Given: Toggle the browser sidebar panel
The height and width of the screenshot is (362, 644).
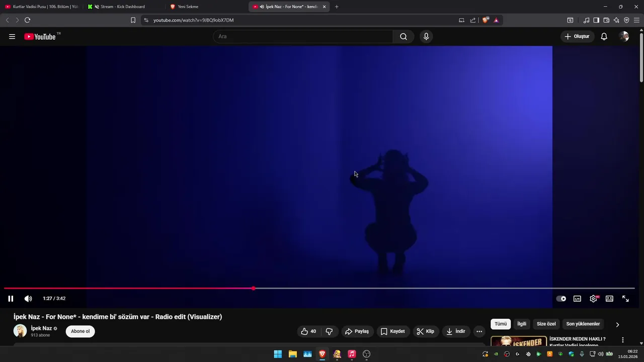Looking at the screenshot, I should (x=596, y=20).
